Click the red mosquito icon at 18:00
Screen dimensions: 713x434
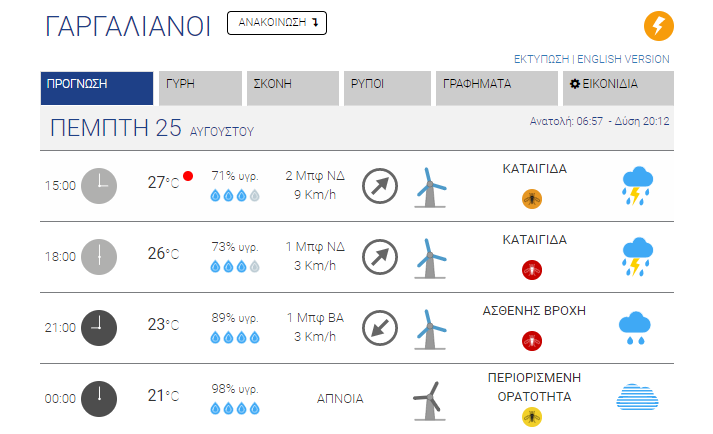[532, 270]
